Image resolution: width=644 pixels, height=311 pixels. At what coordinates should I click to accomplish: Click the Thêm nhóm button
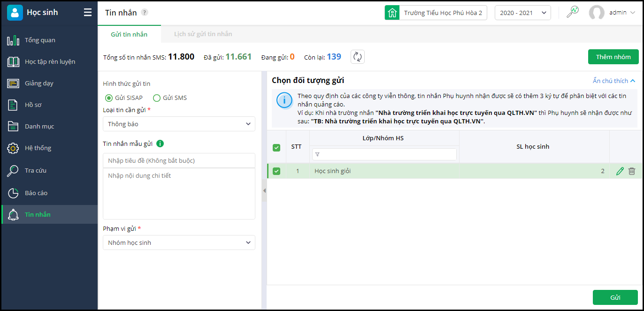[x=613, y=57]
